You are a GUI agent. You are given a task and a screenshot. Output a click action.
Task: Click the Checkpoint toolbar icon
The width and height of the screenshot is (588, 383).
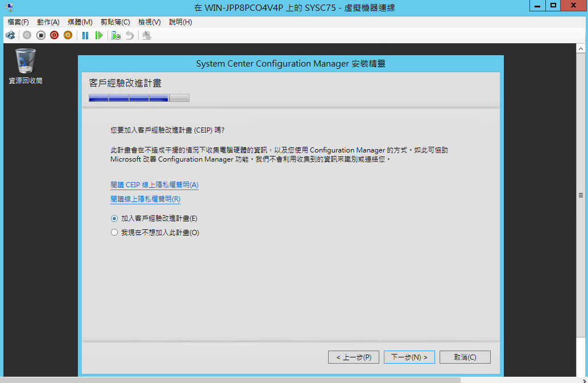pos(116,36)
